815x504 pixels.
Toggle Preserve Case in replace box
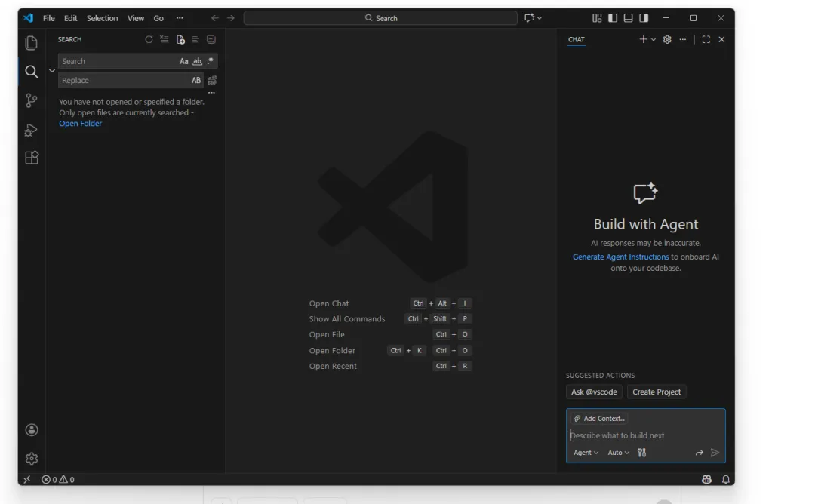(x=196, y=81)
